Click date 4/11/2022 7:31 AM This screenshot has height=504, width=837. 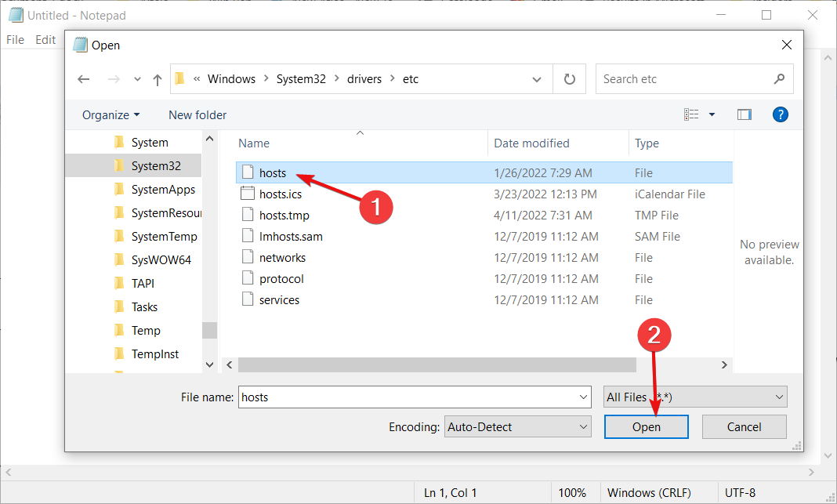(x=543, y=216)
